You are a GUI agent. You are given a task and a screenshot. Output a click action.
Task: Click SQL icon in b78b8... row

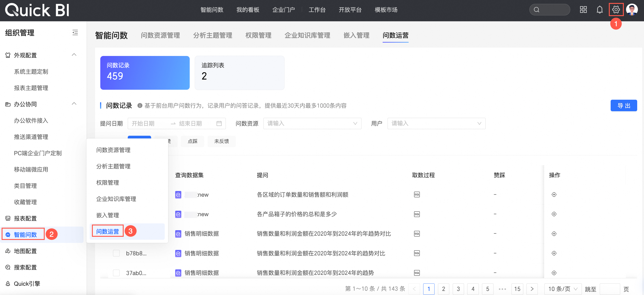click(x=417, y=253)
